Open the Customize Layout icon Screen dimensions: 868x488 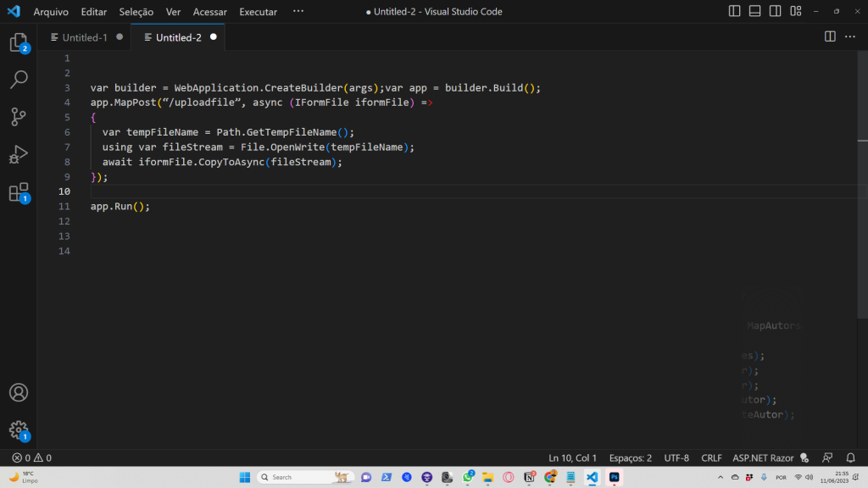pyautogui.click(x=795, y=11)
